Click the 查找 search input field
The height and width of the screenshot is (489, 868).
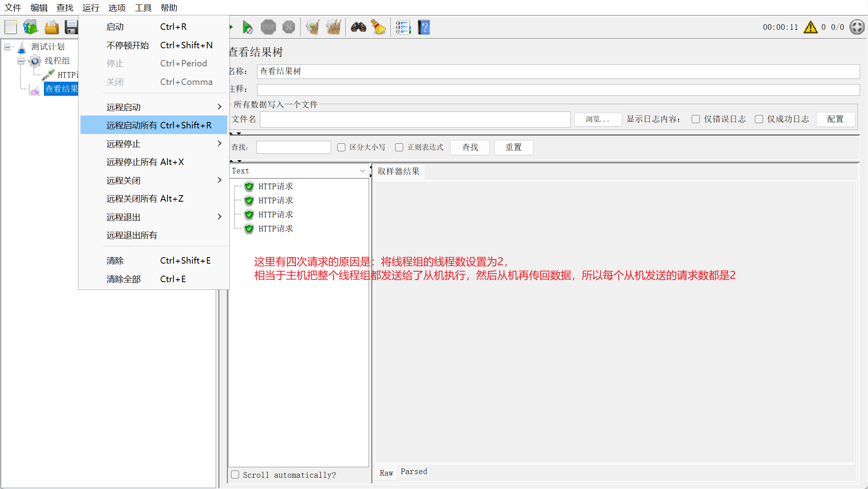click(x=293, y=147)
